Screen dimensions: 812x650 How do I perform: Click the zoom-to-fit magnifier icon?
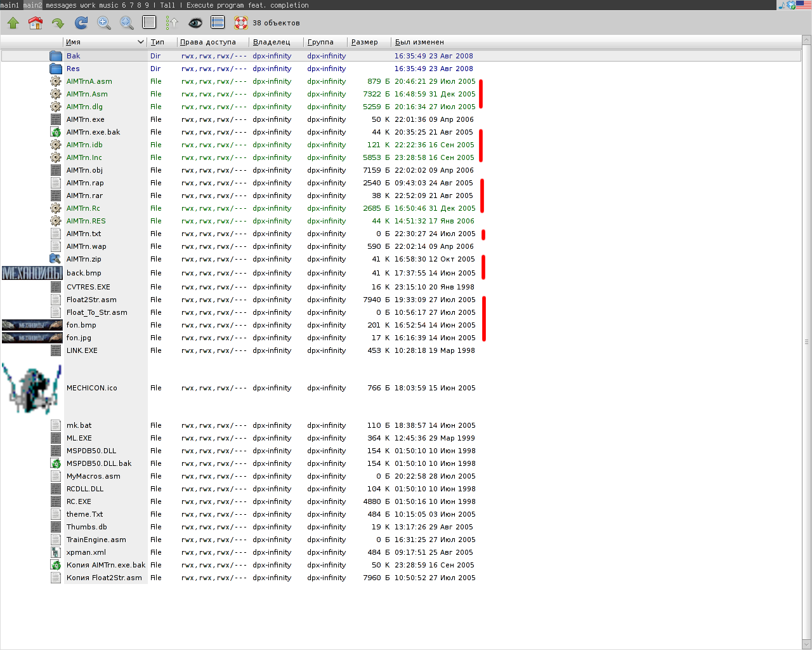[x=127, y=23]
